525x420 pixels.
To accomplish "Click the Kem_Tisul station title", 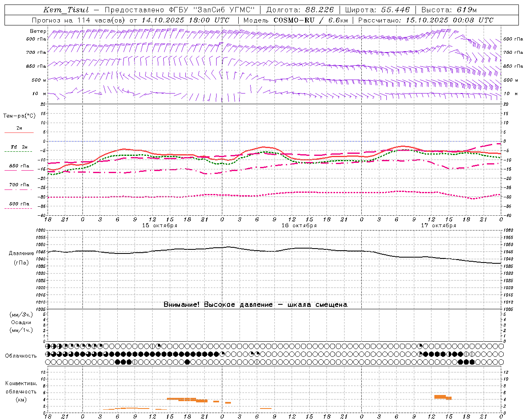I will pos(66,10).
